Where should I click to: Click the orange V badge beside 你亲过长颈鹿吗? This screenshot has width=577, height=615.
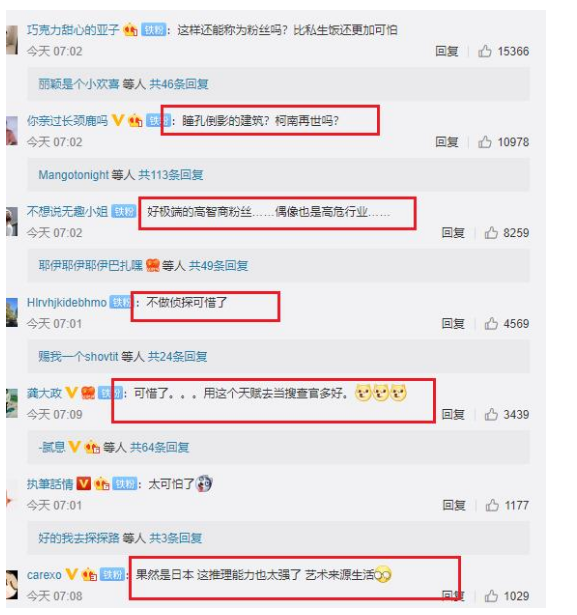118,120
